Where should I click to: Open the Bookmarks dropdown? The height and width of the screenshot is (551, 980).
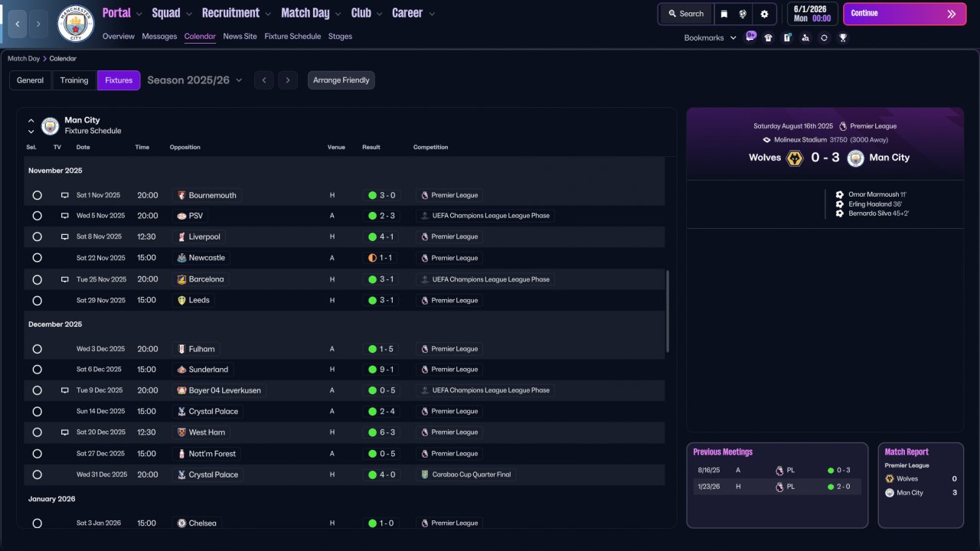[710, 37]
